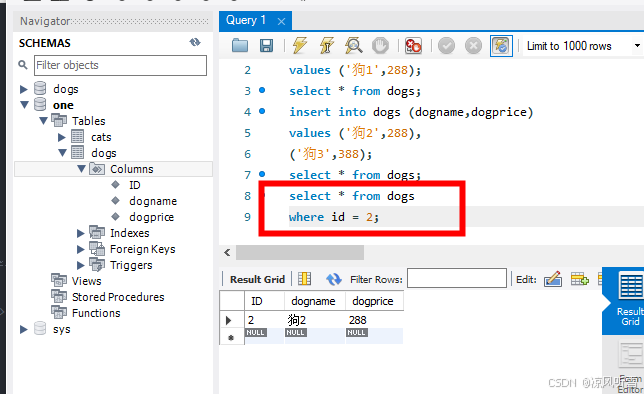The image size is (644, 394).
Task: Select the result ID cell 2
Action: 264,320
